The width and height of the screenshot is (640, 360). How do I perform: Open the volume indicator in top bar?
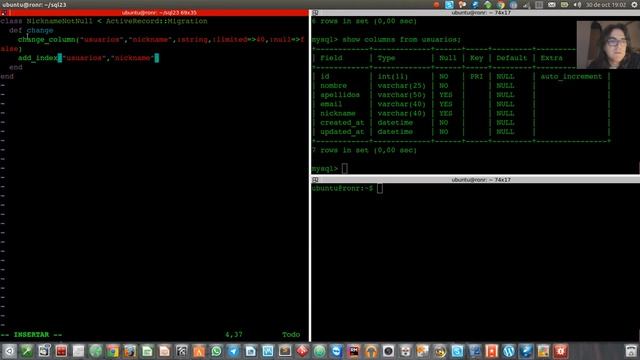[x=577, y=5]
